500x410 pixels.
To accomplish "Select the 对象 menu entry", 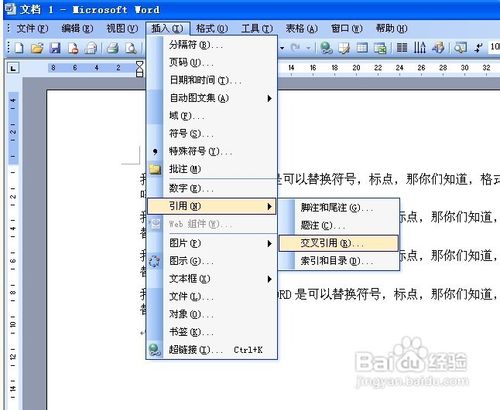I will pyautogui.click(x=212, y=314).
